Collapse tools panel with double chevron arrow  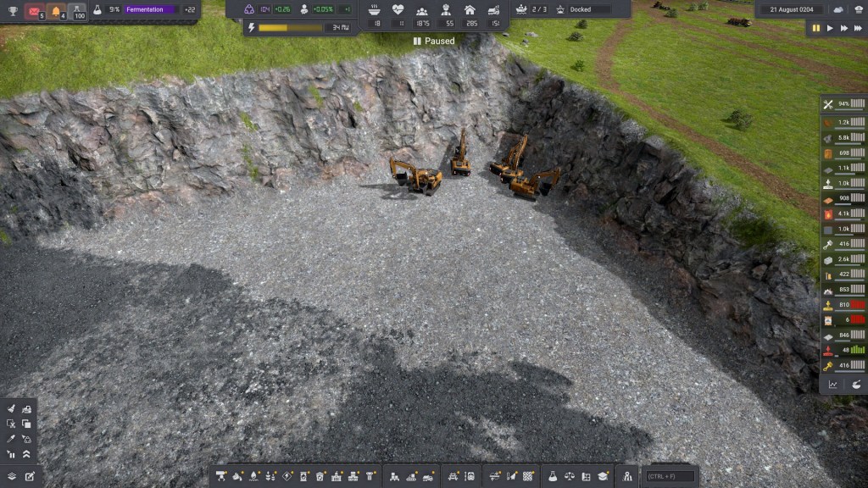pos(26,454)
